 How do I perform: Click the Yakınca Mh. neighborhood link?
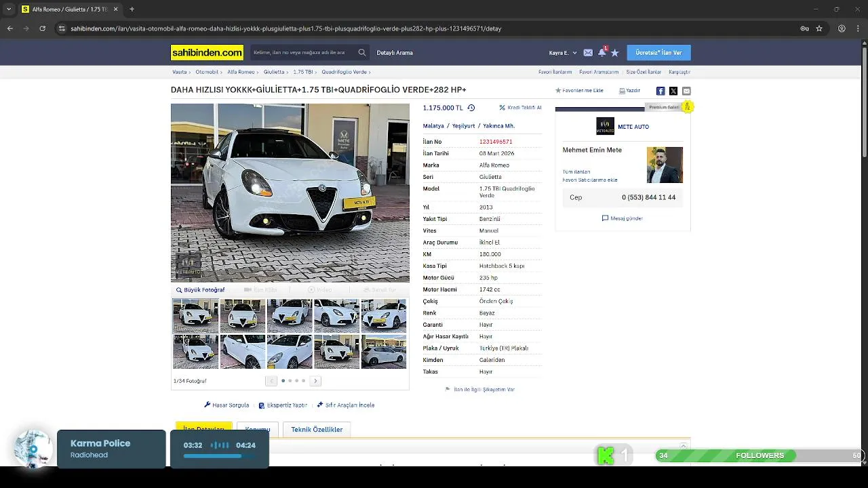pyautogui.click(x=499, y=126)
